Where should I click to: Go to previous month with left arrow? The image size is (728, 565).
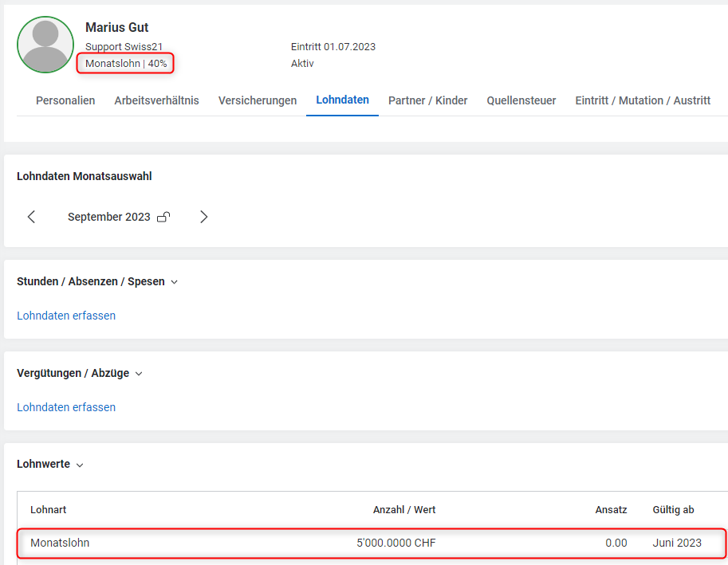click(x=31, y=217)
